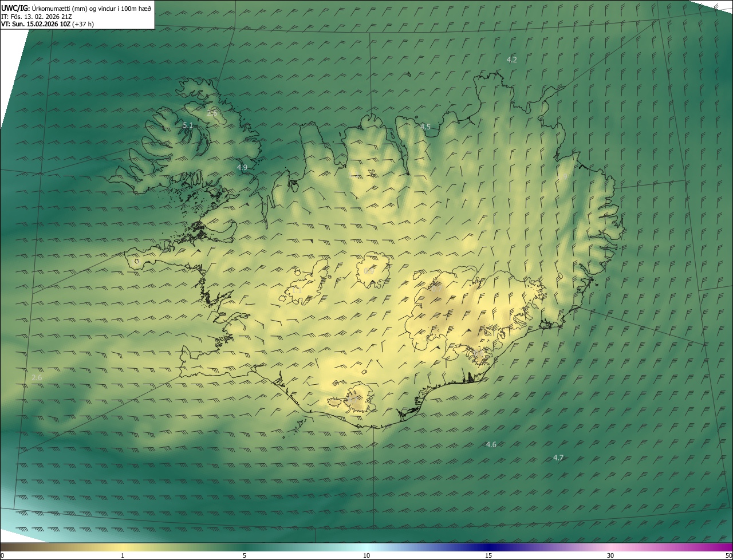Image resolution: width=733 pixels, height=560 pixels.
Task: Click the 4.9 value label on the map
Action: coord(242,167)
